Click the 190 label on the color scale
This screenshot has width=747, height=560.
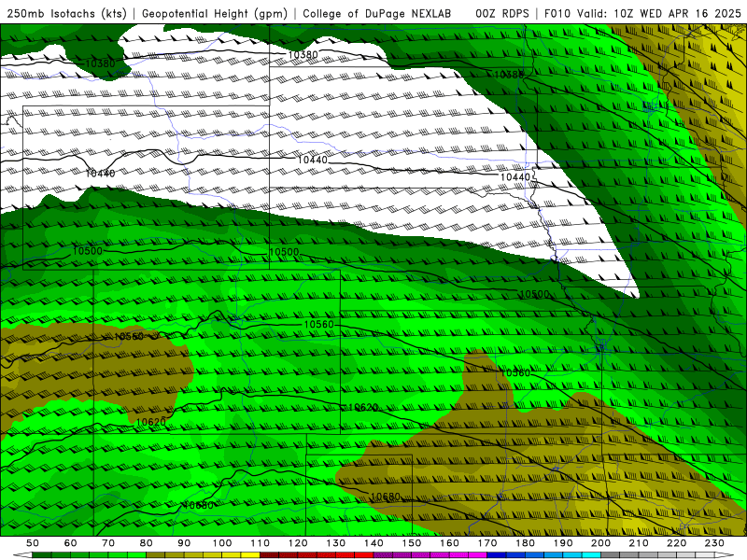(x=563, y=543)
